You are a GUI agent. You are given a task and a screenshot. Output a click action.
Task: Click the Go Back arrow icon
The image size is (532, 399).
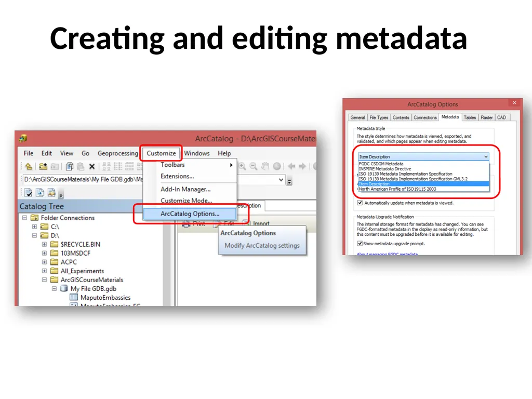[291, 166]
